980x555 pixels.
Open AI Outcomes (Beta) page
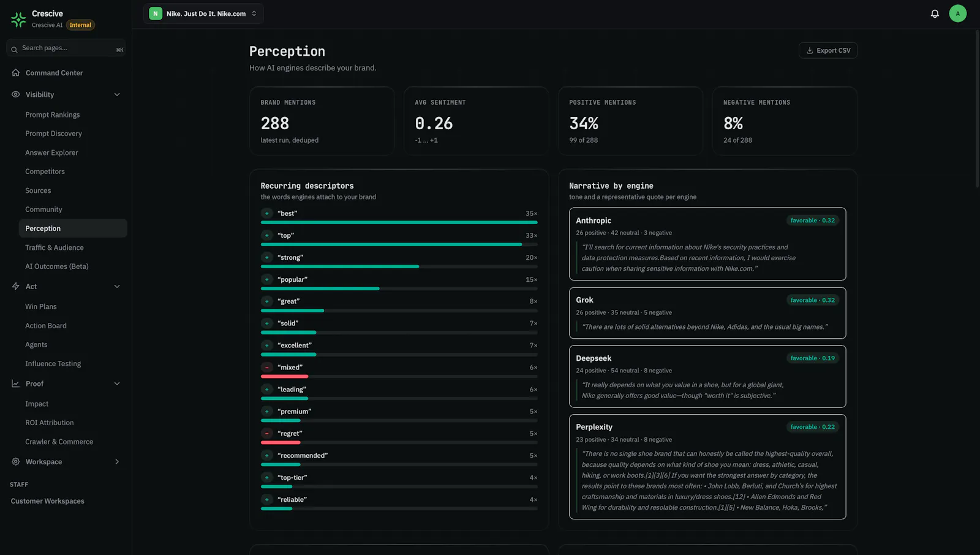pyautogui.click(x=57, y=266)
